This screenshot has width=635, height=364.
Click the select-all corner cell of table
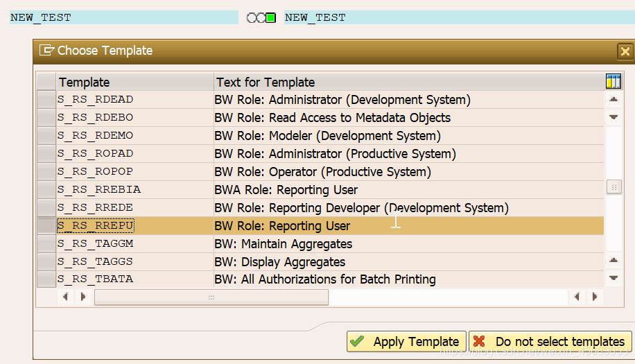tap(46, 82)
